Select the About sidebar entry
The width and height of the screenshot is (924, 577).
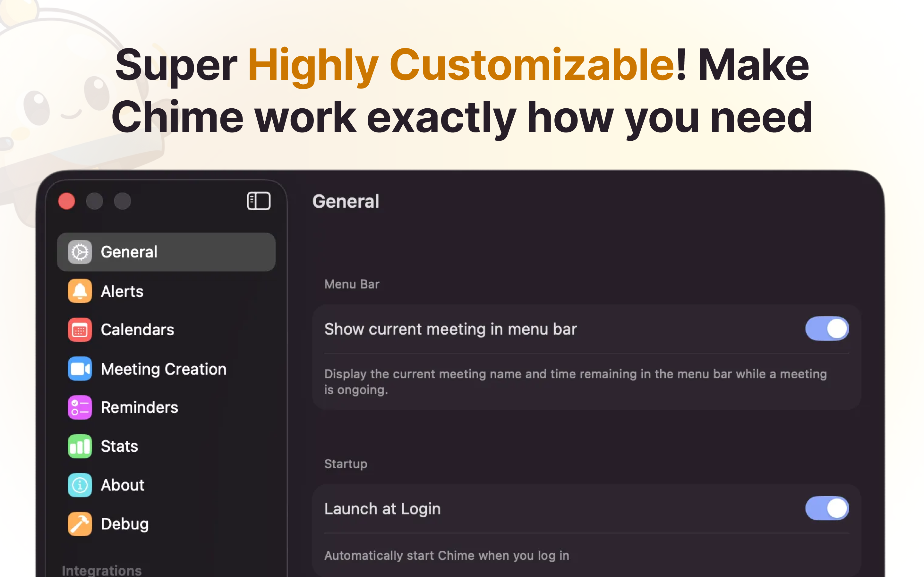click(x=123, y=485)
